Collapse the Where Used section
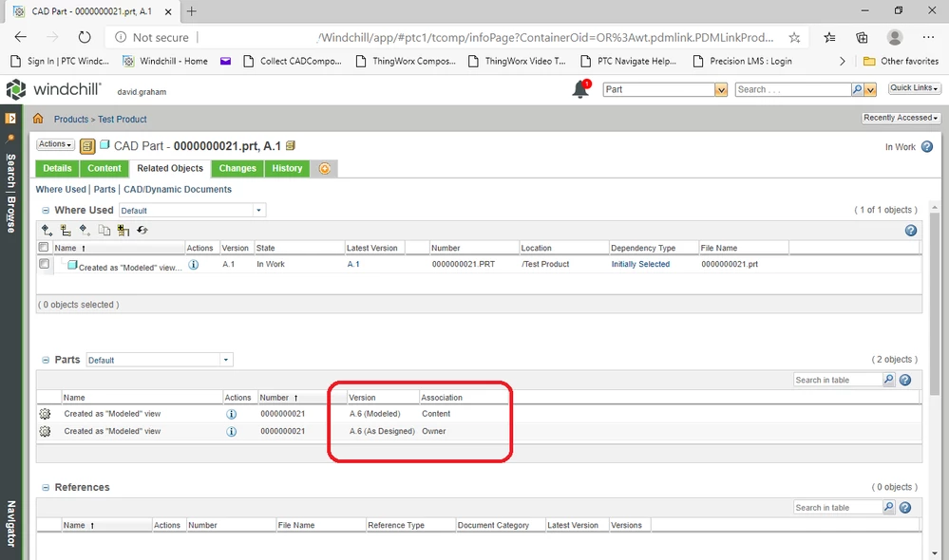Screen dimensions: 949x560 [46, 211]
